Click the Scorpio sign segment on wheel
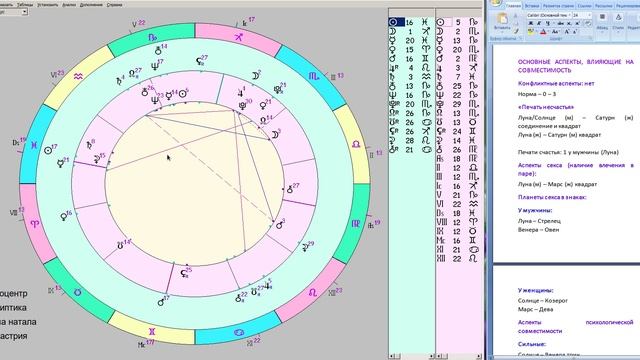 pos(313,76)
